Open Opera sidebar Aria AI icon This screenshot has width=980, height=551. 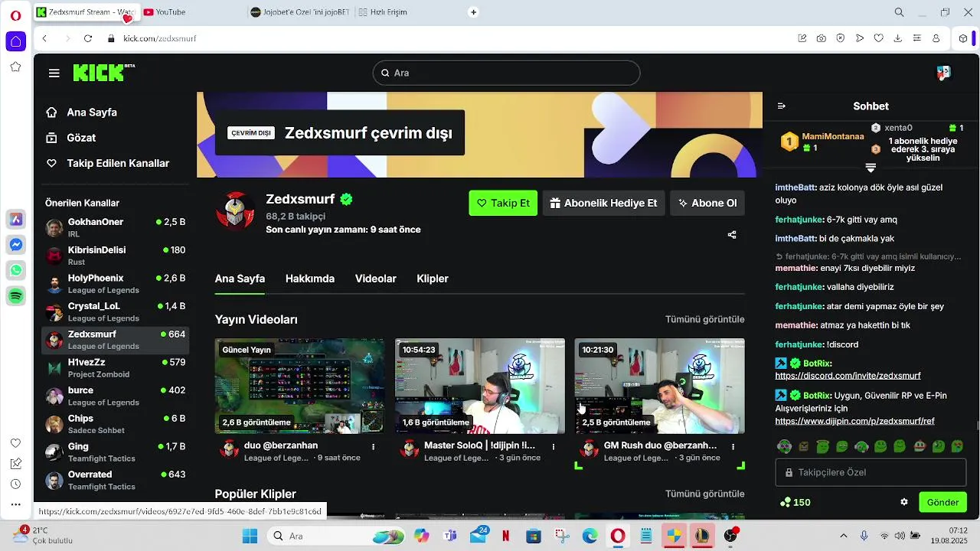click(x=15, y=220)
